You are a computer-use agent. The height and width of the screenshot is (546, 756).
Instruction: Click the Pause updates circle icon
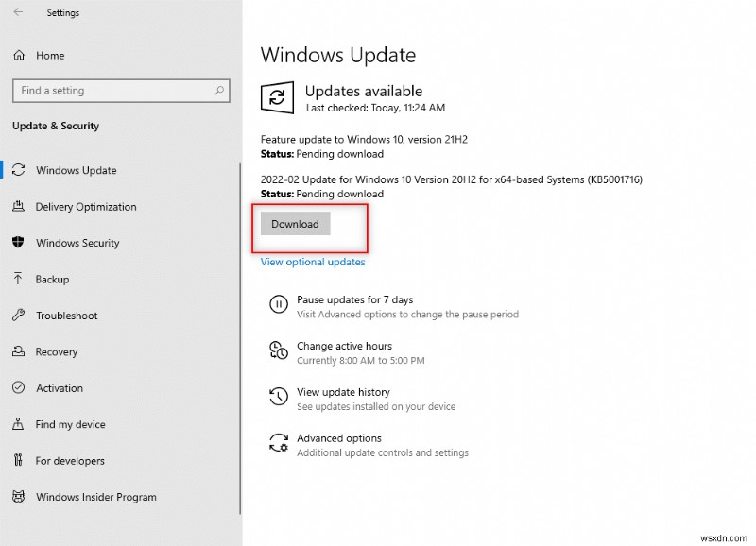279,304
